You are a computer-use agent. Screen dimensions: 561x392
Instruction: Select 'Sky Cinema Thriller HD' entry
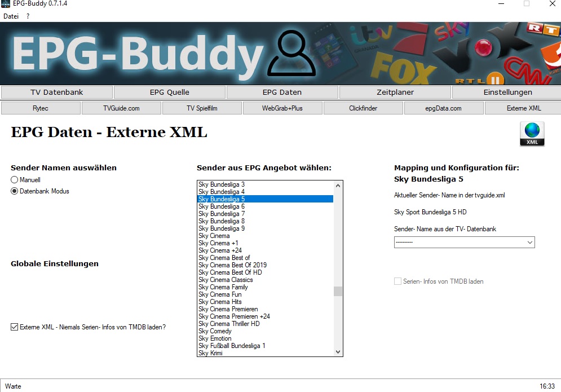[x=266, y=324]
